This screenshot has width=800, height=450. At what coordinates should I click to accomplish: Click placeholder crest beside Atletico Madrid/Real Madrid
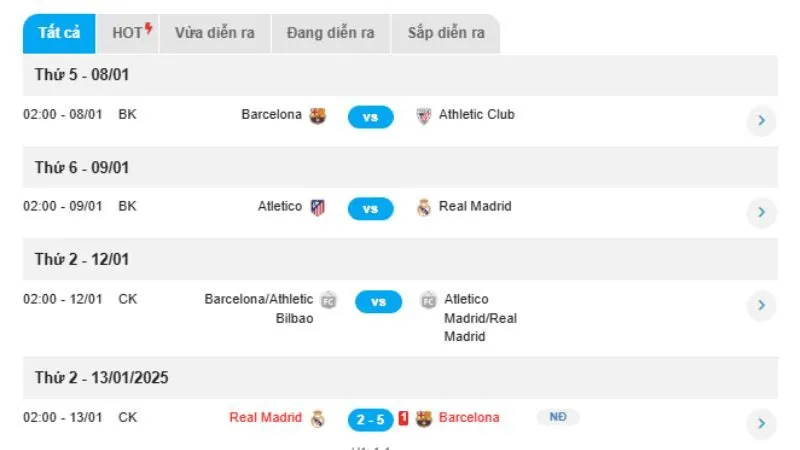(429, 300)
